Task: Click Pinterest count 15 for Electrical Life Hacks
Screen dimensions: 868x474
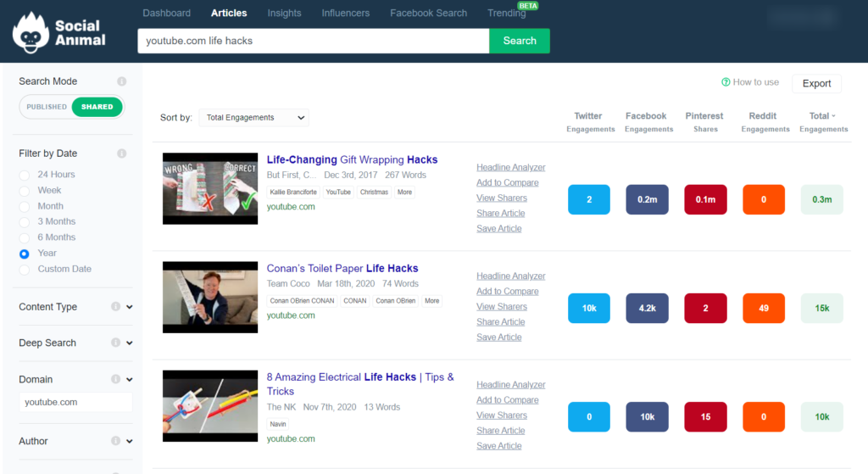Action: pyautogui.click(x=705, y=416)
